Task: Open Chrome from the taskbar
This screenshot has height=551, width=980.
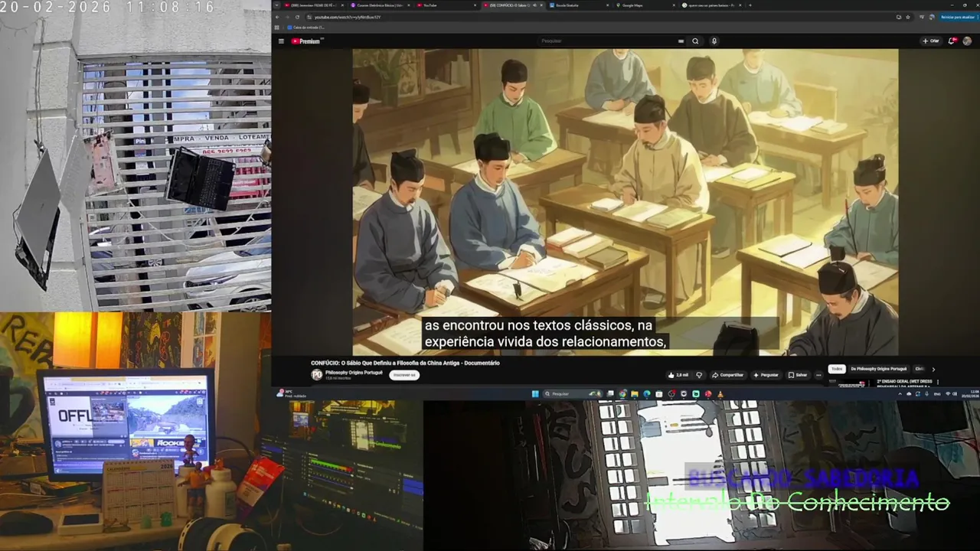Action: click(623, 394)
